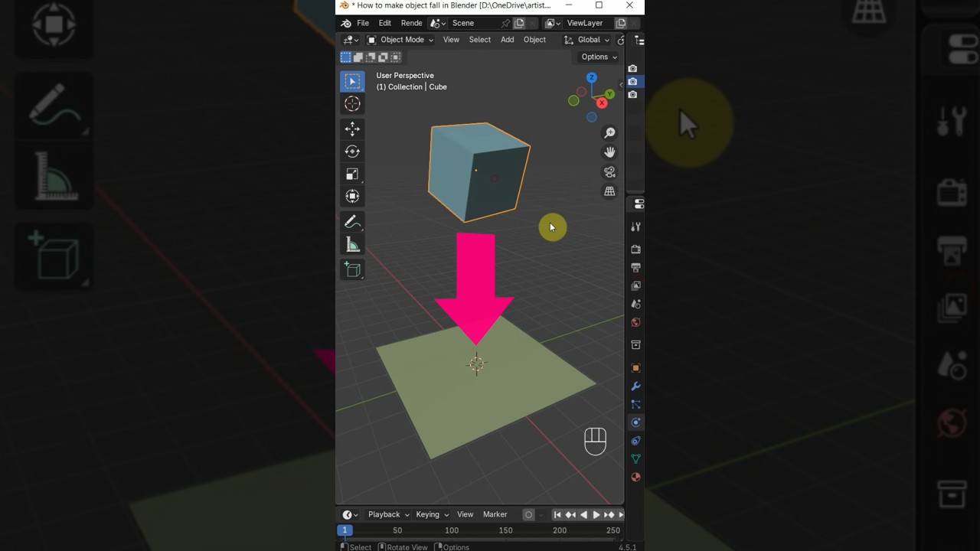Select the Measure tool
Image resolution: width=980 pixels, height=551 pixels.
352,245
